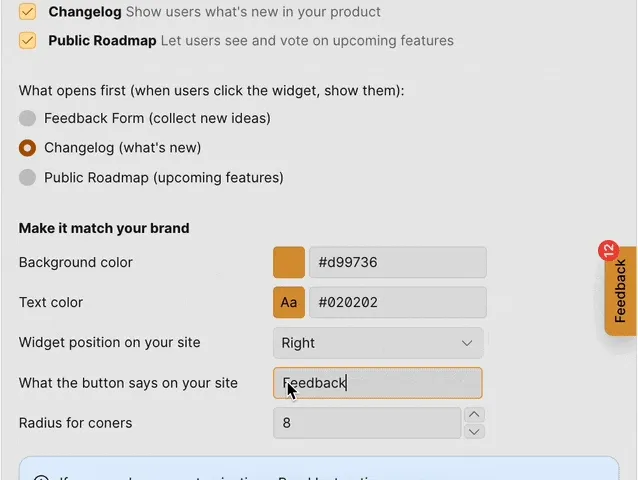Increase corner radius with up arrow
Viewport: 638px width, 480px height.
(x=475, y=415)
